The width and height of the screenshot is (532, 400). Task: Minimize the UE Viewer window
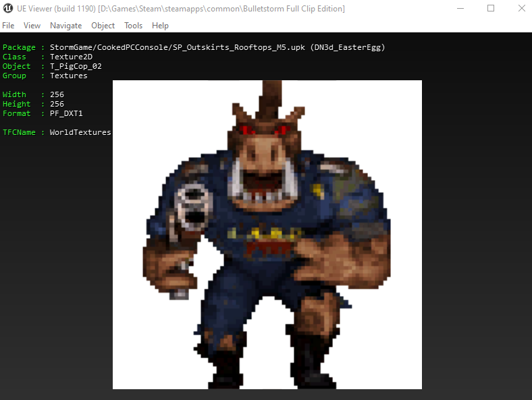pos(460,8)
